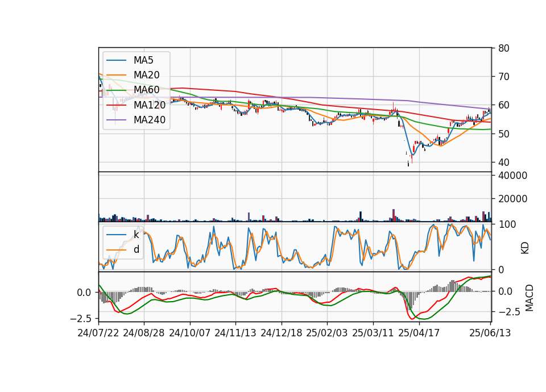Click the price axis value 60
Screen dimensions: 546x392
click(x=503, y=105)
